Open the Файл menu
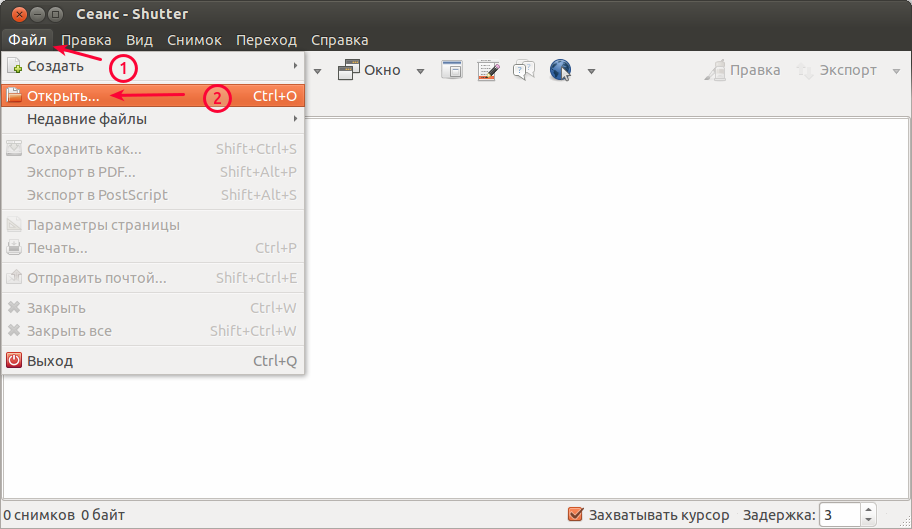The height and width of the screenshot is (529, 912). coord(27,40)
